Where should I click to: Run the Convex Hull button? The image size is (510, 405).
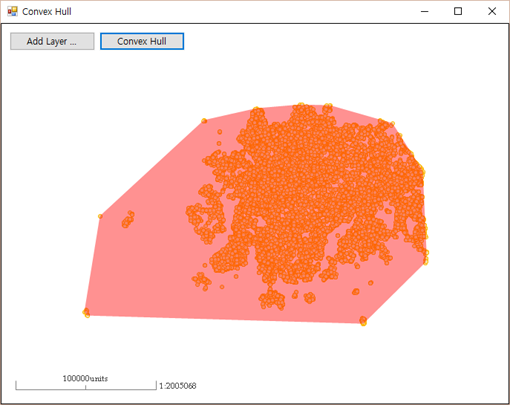pos(142,41)
